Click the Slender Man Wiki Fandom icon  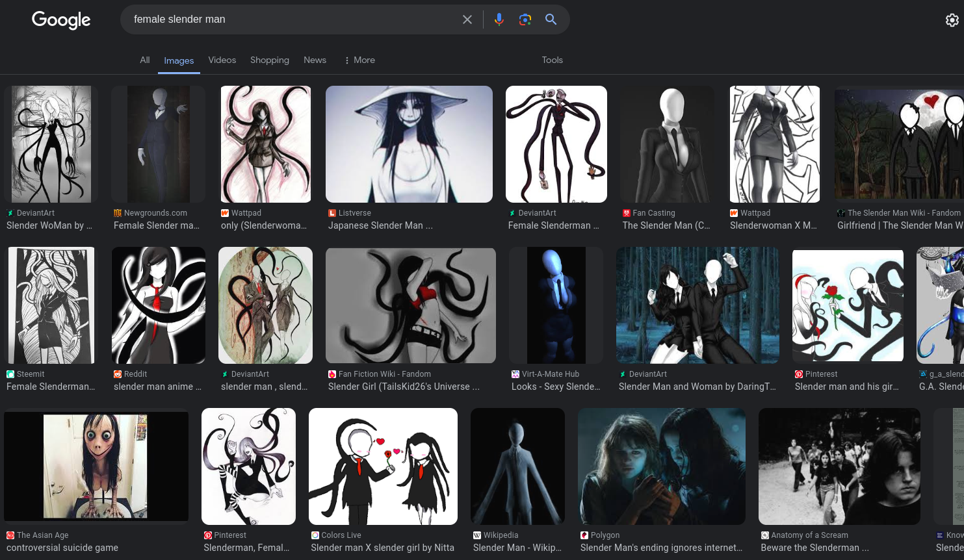pyautogui.click(x=841, y=213)
